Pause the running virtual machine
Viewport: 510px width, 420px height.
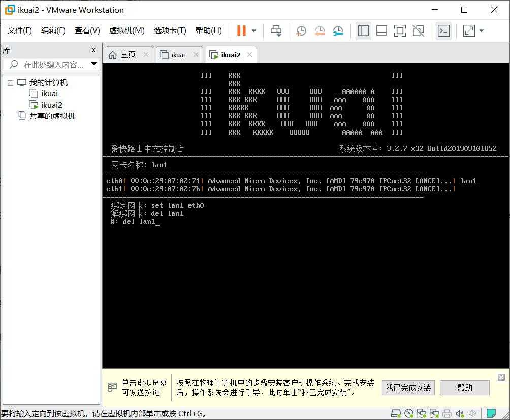point(241,31)
